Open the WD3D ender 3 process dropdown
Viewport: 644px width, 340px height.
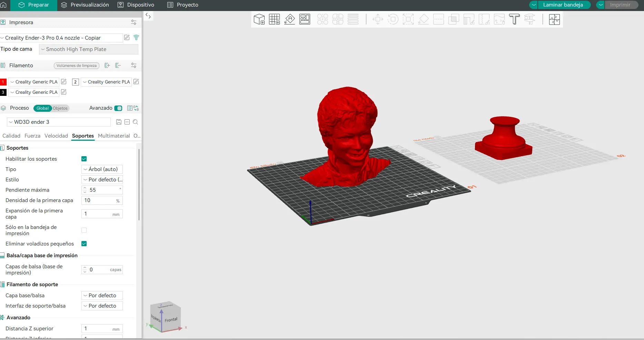pos(59,122)
